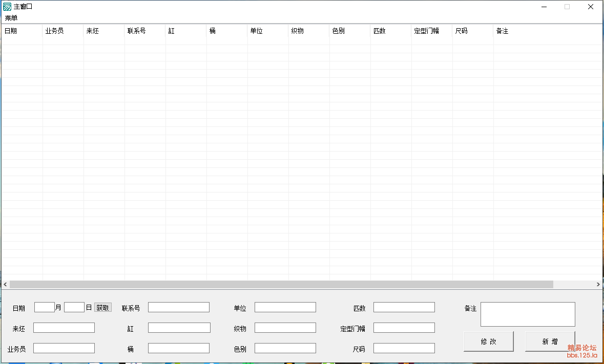Open the 菜单 menu
Viewport: 604px width, 364px height.
pos(11,18)
